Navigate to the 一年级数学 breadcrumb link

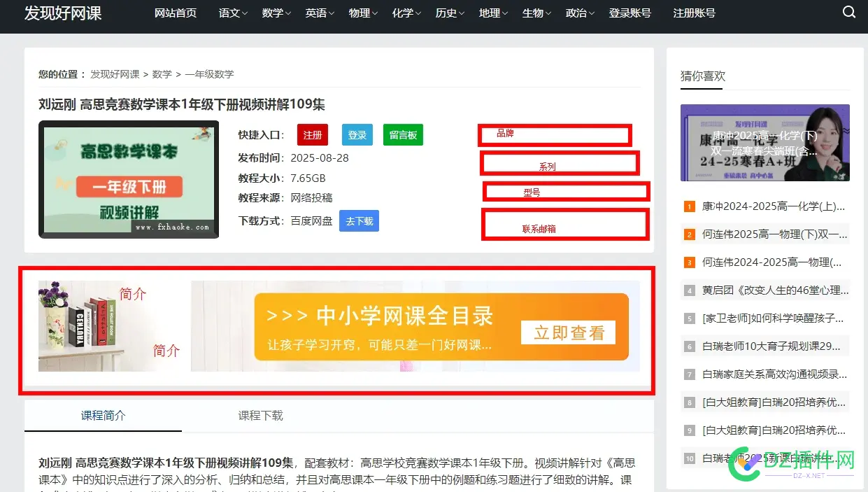209,73
